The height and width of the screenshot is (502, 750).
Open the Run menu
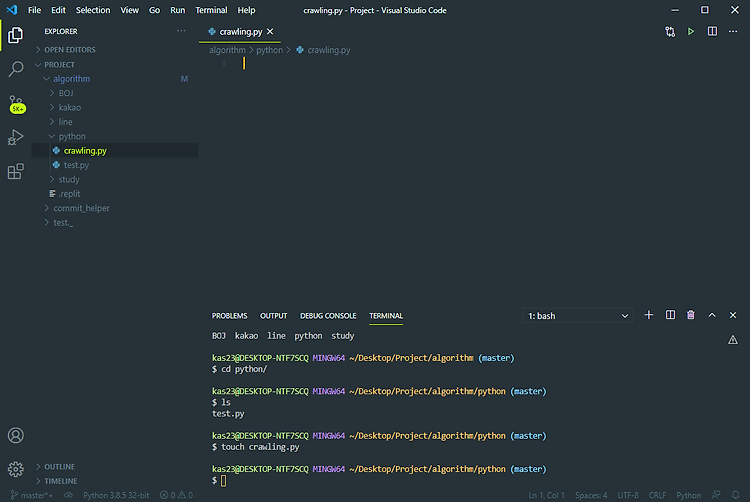[177, 10]
